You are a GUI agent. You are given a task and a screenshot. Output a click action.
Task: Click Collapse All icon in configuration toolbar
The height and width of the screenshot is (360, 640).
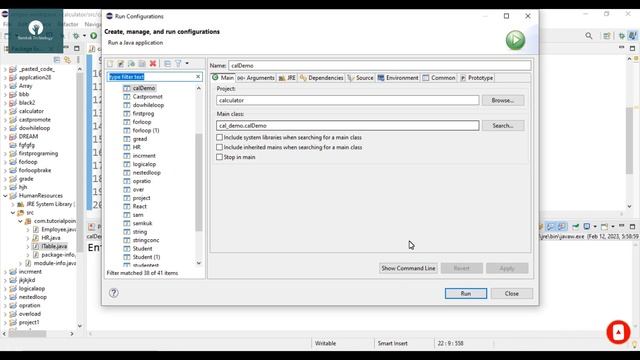[167, 64]
